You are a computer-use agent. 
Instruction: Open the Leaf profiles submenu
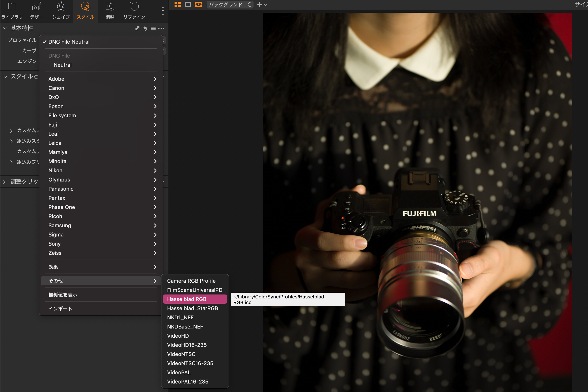click(x=101, y=134)
